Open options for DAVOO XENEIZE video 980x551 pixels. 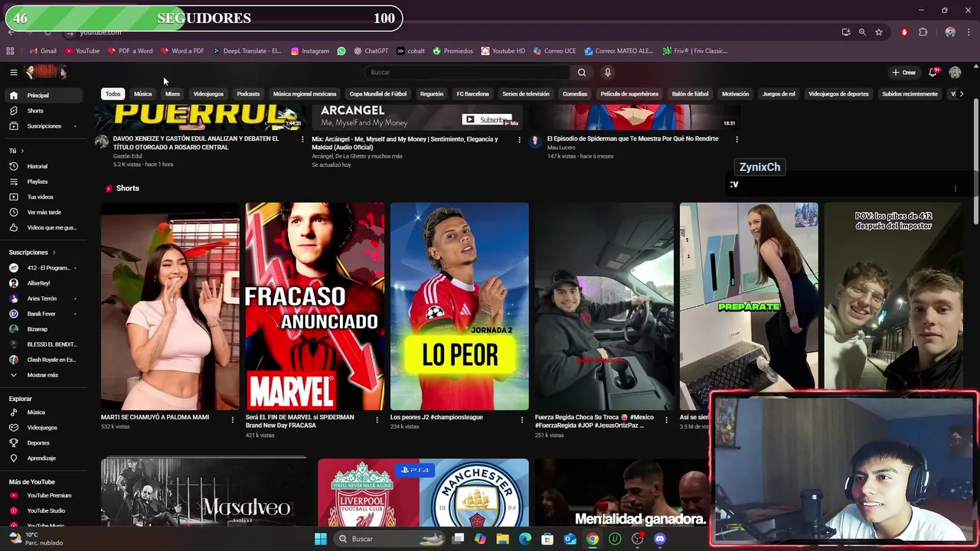click(302, 139)
